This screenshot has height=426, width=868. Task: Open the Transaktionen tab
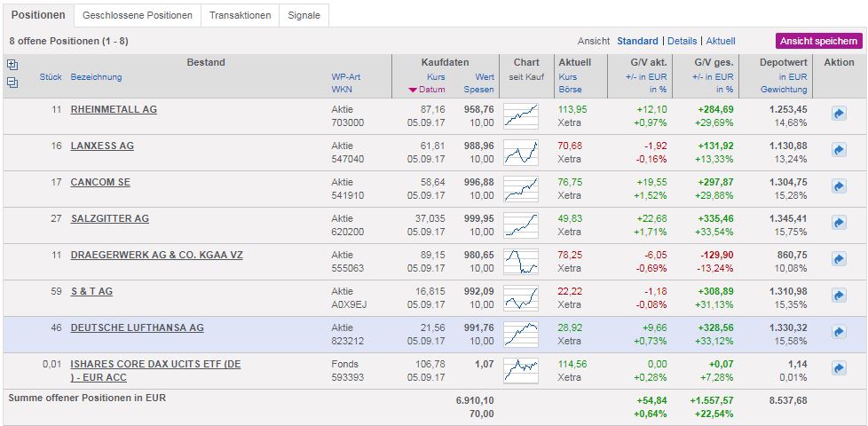tap(240, 15)
